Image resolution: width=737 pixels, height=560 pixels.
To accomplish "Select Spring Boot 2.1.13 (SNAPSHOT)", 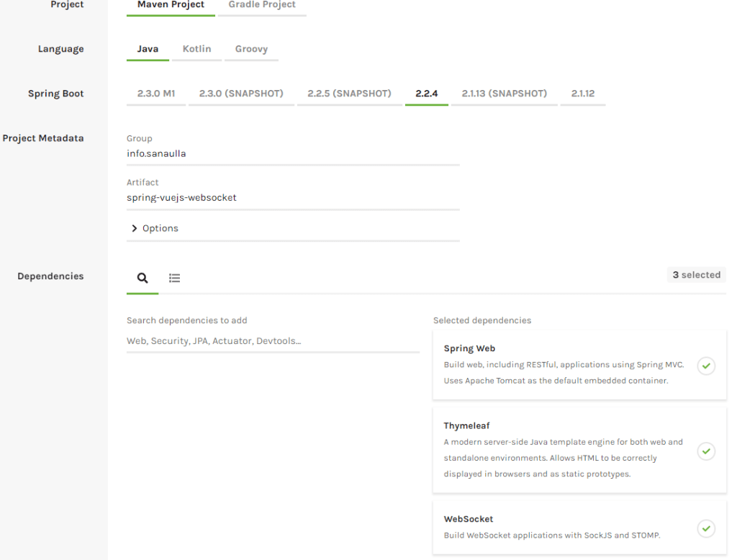I will click(505, 94).
